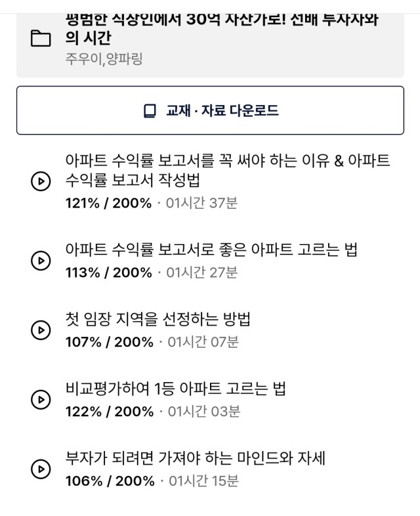Play the 비교평가하여 1등 아파트 lecture

pos(41,400)
